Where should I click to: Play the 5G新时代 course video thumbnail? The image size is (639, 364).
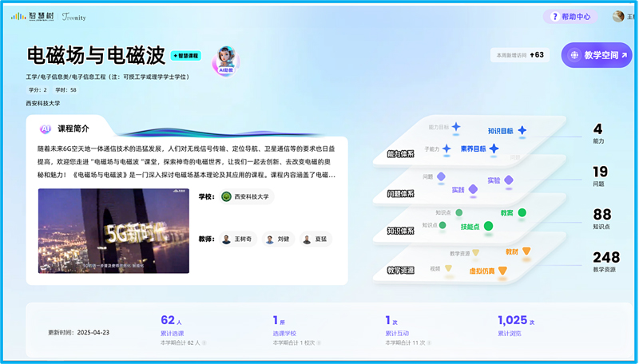point(113,231)
